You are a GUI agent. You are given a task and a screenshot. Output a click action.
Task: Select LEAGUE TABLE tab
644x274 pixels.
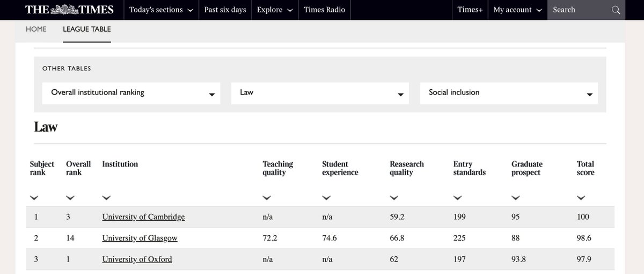click(x=87, y=29)
